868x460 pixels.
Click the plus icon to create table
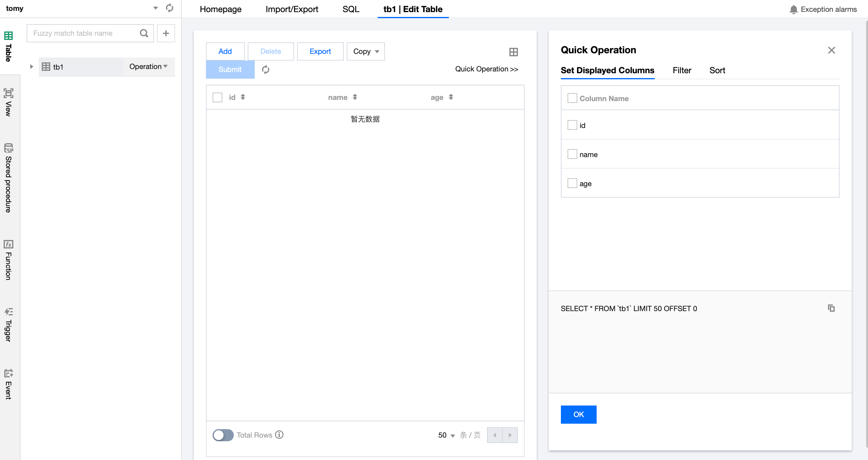pos(166,33)
